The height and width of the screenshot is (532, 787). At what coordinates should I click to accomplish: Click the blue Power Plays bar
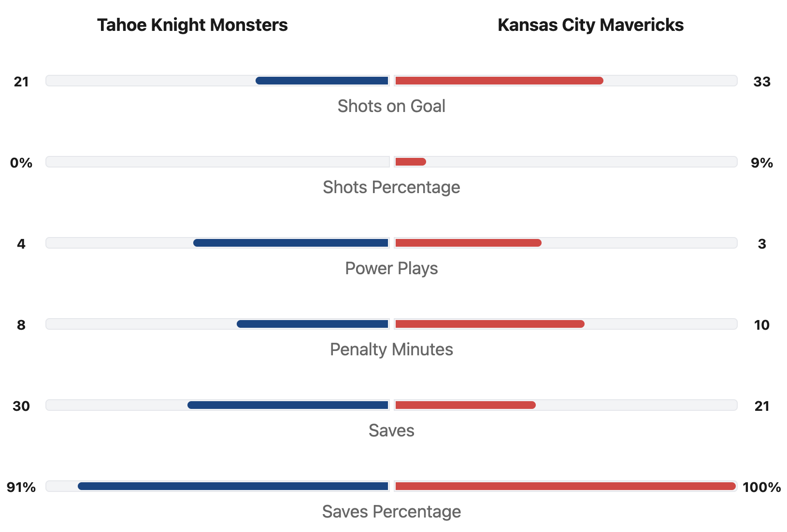coord(291,243)
